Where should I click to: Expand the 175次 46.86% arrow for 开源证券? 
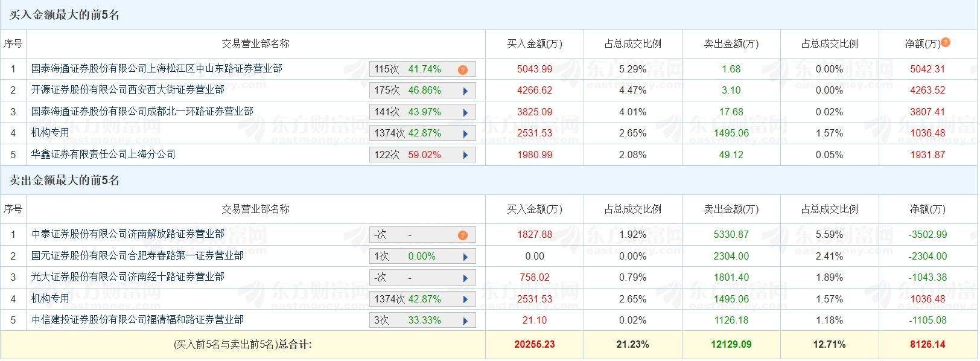click(x=466, y=91)
